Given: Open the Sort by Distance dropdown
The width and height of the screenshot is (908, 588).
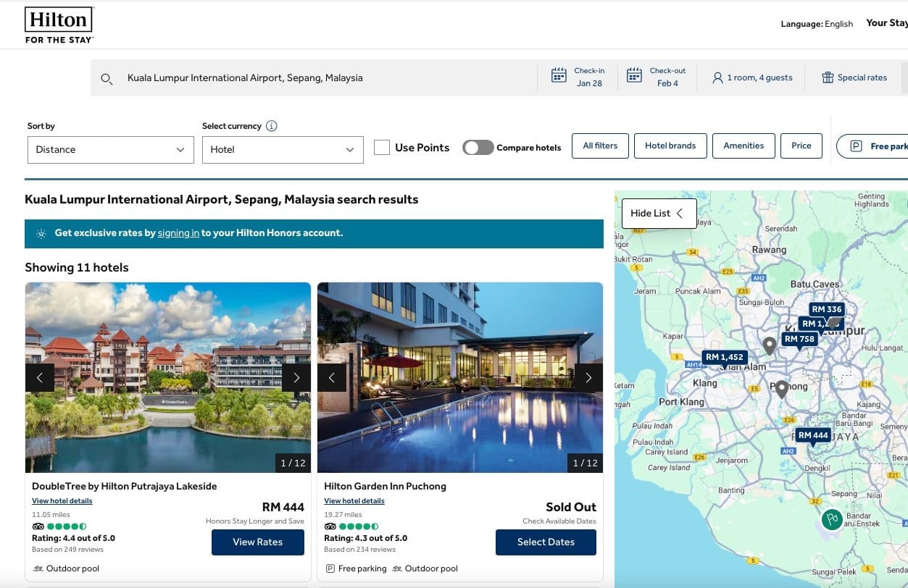Looking at the screenshot, I should pyautogui.click(x=110, y=150).
